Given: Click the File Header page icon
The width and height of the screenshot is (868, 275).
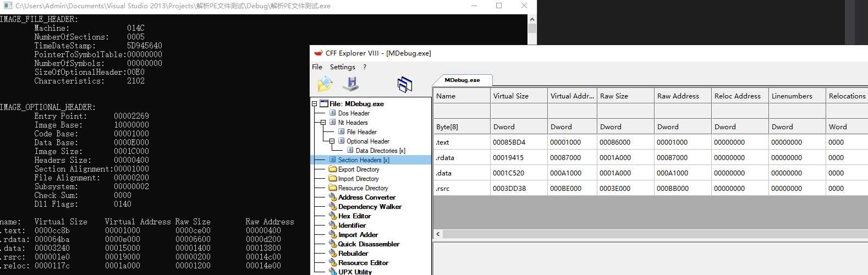Looking at the screenshot, I should [x=342, y=131].
